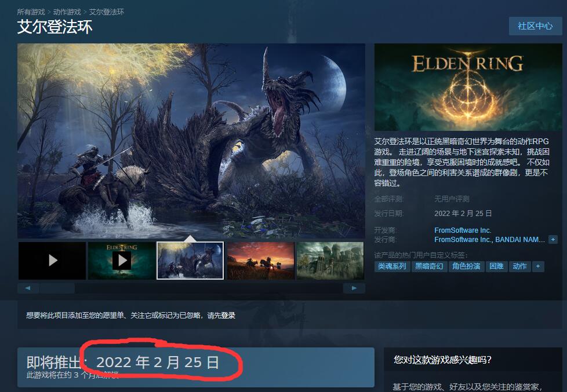Select the 角色扮演 tag
The width and height of the screenshot is (567, 392).
pos(466,266)
